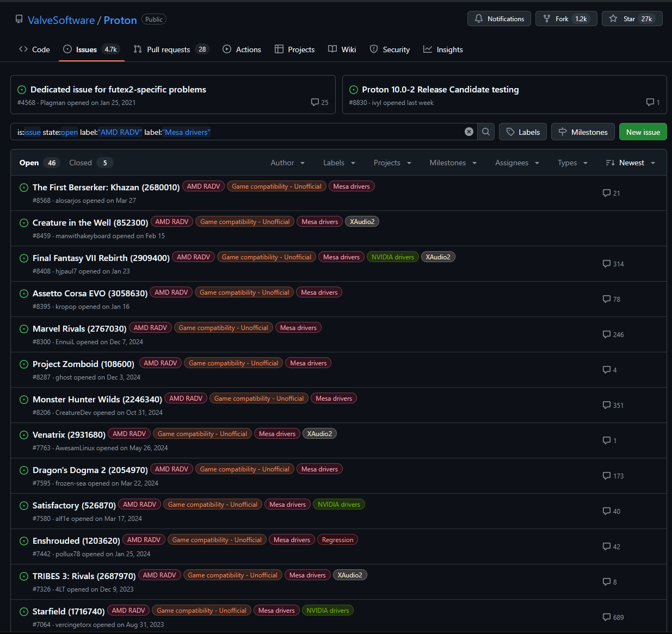This screenshot has height=634, width=672.
Task: Click open-issue icon beside Creature in the Well
Action: click(x=24, y=223)
